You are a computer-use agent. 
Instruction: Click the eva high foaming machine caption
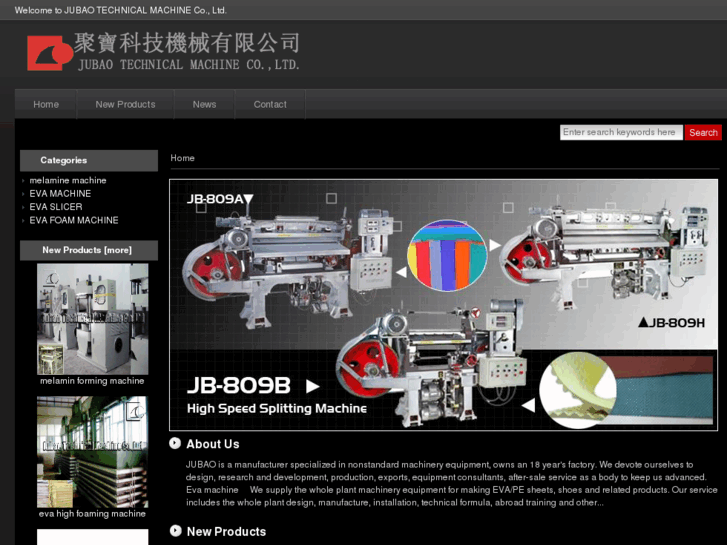click(92, 514)
